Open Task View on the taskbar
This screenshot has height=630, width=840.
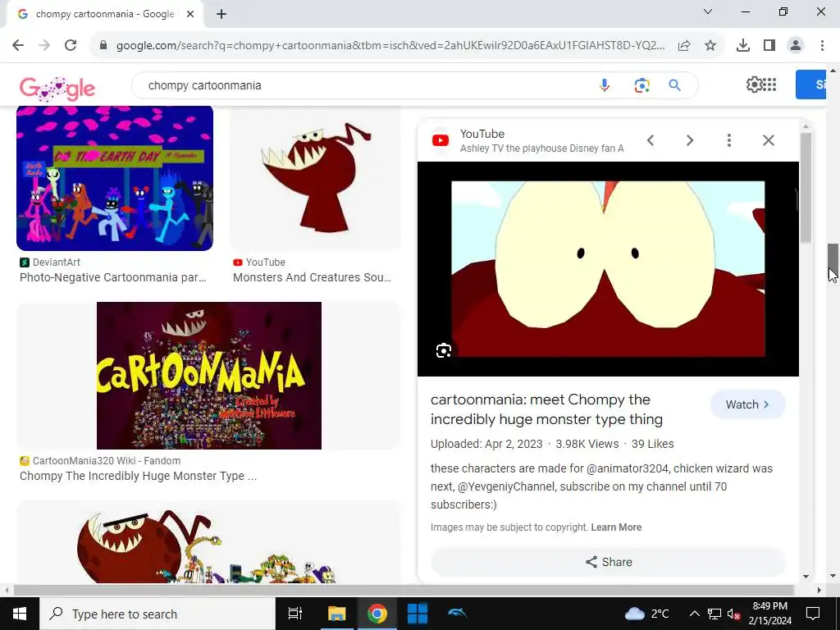[295, 614]
